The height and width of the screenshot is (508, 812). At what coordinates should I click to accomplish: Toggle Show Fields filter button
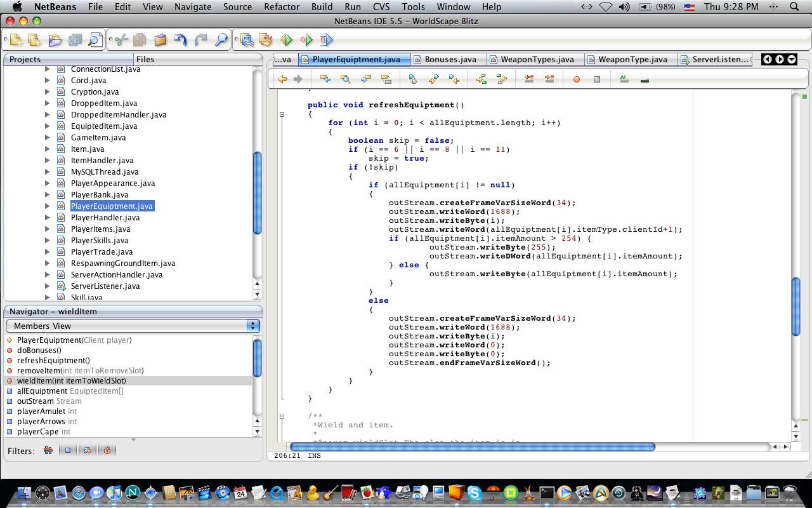click(68, 450)
